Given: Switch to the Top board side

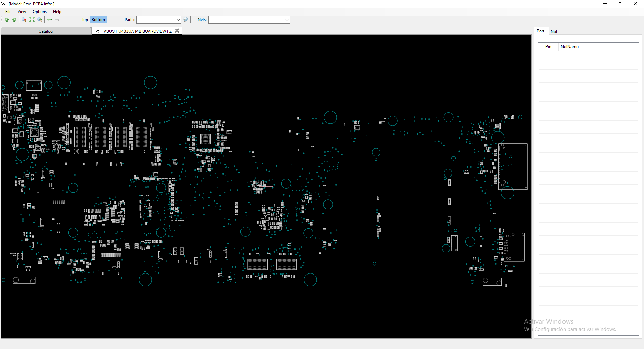Looking at the screenshot, I should [x=85, y=20].
